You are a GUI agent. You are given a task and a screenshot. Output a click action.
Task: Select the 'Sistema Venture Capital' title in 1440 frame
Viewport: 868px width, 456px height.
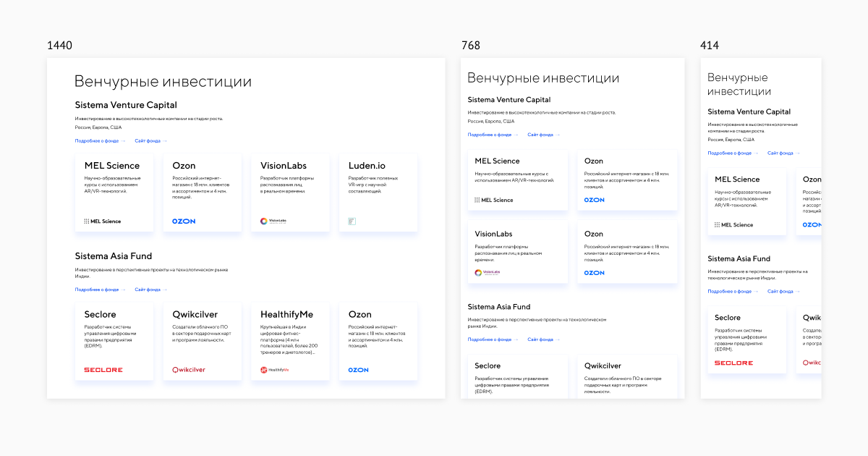[x=126, y=105]
